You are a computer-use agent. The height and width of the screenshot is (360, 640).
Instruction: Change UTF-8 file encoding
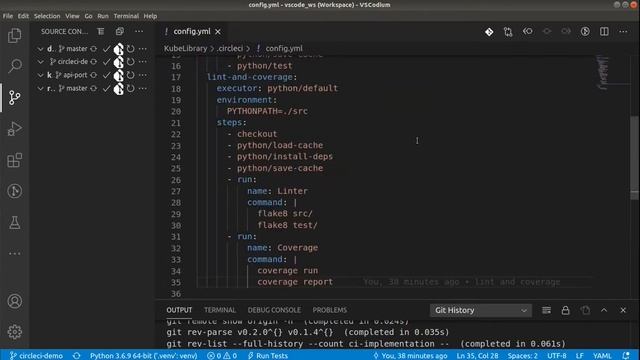(x=557, y=356)
